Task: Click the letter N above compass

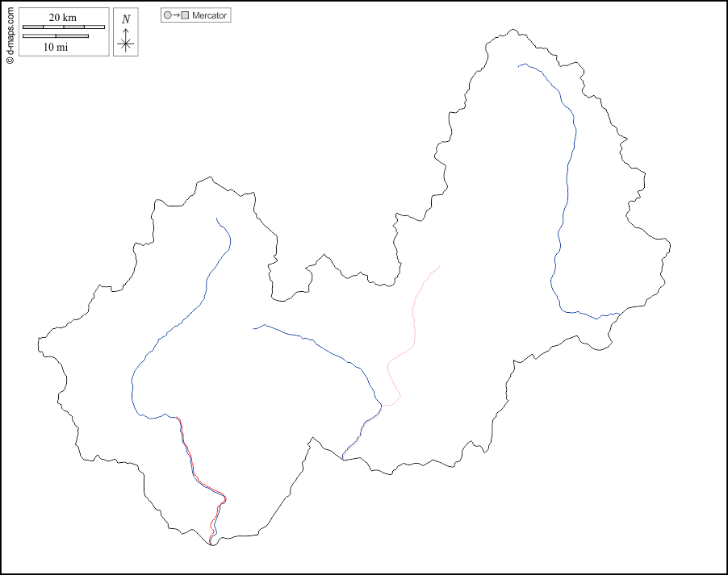Action: [125, 19]
